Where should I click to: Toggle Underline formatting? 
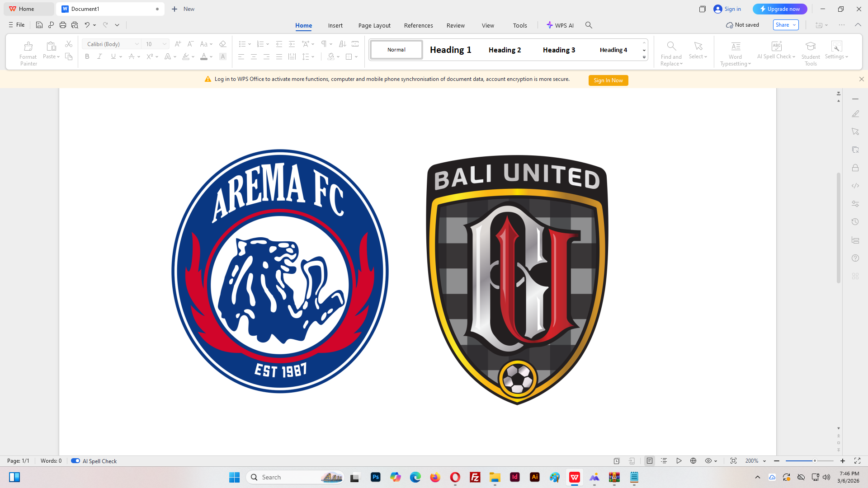tap(113, 56)
